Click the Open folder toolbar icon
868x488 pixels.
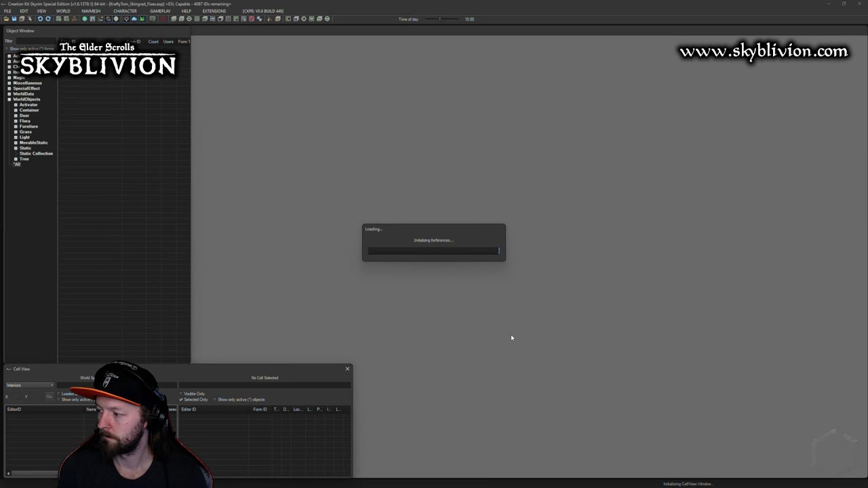coord(6,19)
